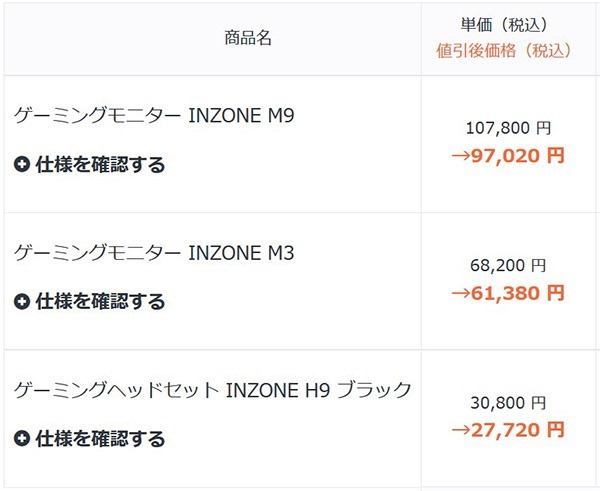The width and height of the screenshot is (600, 491).
Task: Click the orange 値引後価格（税込） header label
Action: pos(504,51)
